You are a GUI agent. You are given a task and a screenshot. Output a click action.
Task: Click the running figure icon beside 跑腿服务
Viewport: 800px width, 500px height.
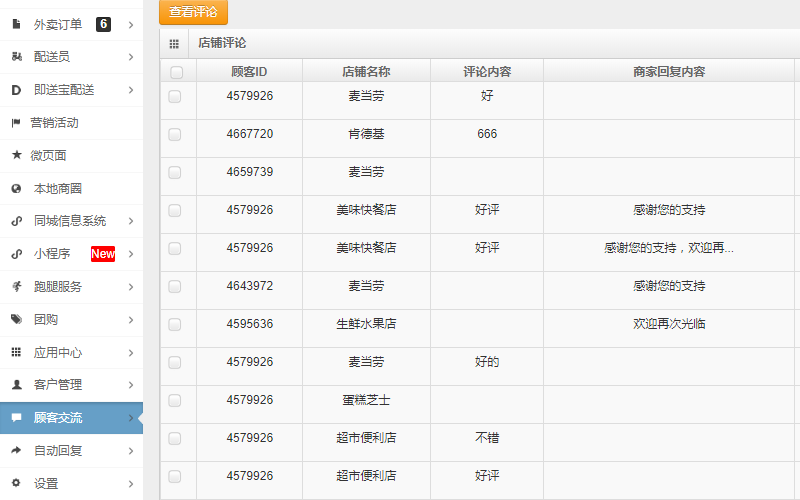pyautogui.click(x=16, y=286)
